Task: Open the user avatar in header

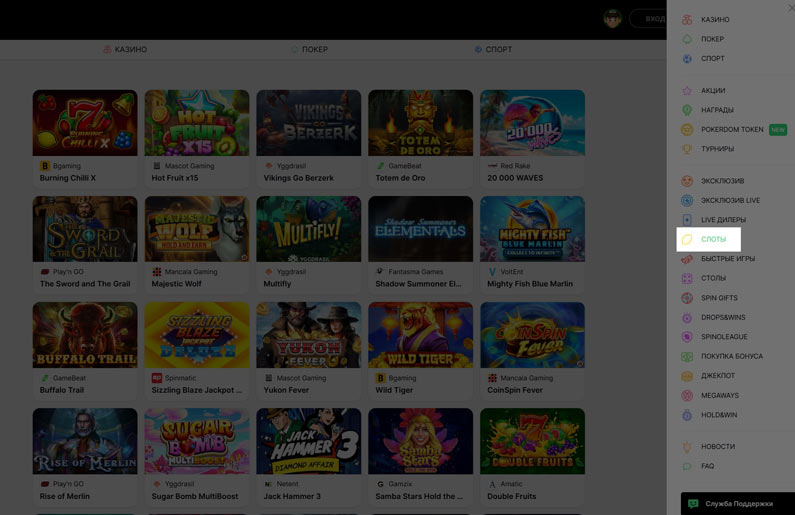Action: point(612,19)
